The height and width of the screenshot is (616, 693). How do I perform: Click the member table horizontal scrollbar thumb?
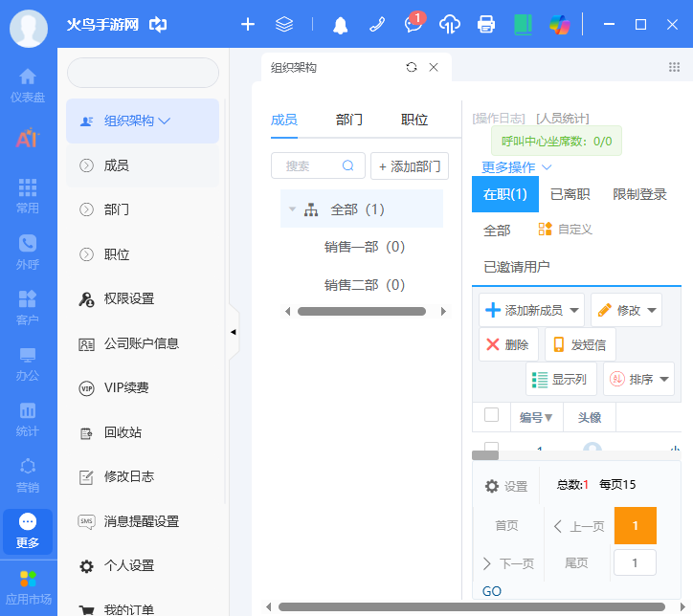pos(485,455)
